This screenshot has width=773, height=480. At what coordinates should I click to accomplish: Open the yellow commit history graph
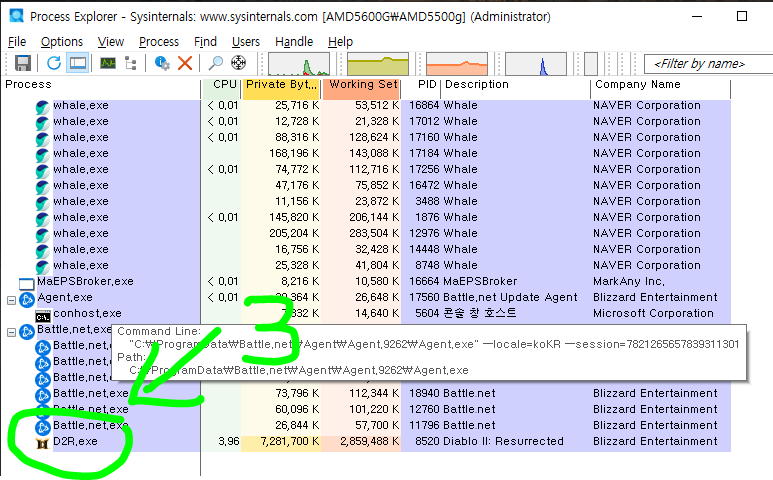coord(378,64)
